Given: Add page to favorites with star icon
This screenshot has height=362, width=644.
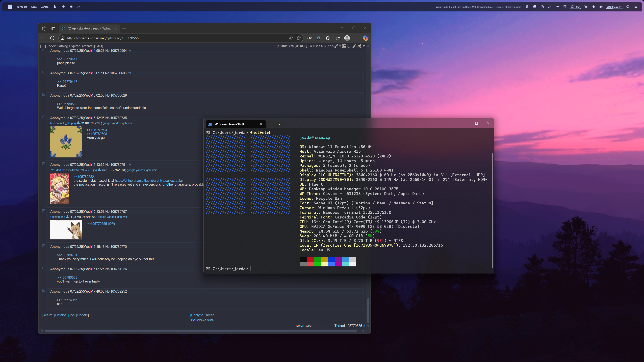Looking at the screenshot, I should tap(298, 38).
